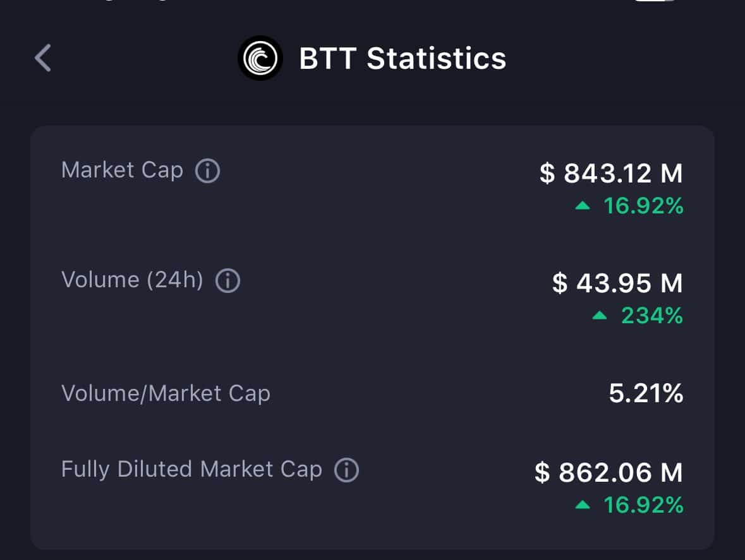Open Market Cap info tooltip icon
745x560 pixels.
click(x=207, y=171)
